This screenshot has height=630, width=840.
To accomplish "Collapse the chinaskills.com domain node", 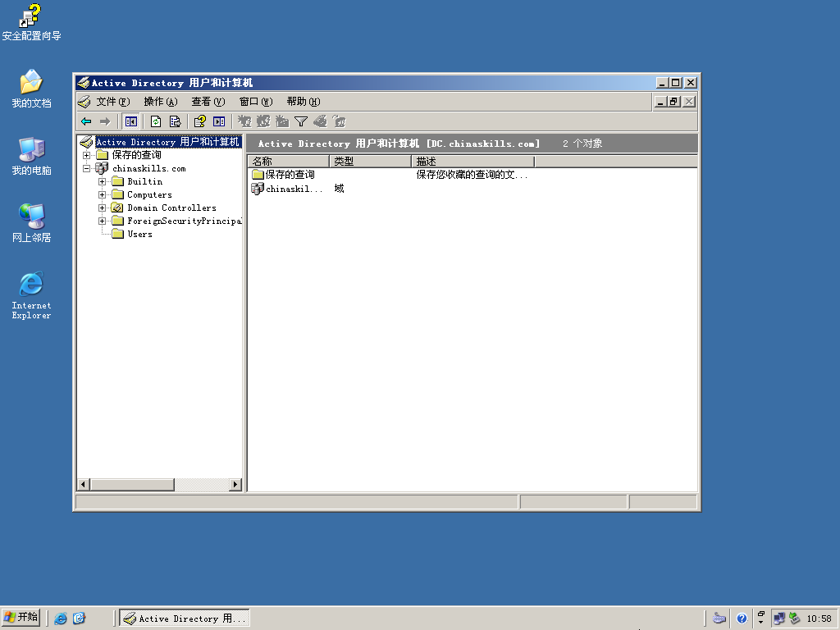I will point(86,168).
